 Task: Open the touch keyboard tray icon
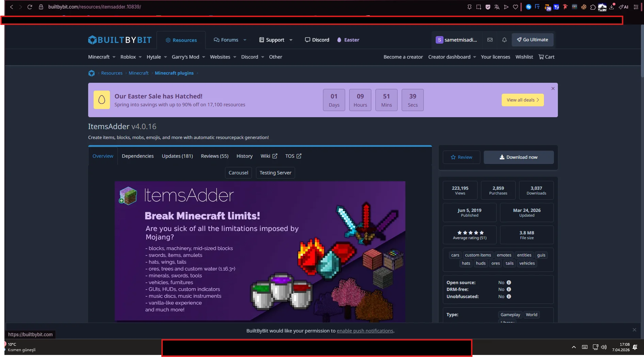[x=585, y=347]
